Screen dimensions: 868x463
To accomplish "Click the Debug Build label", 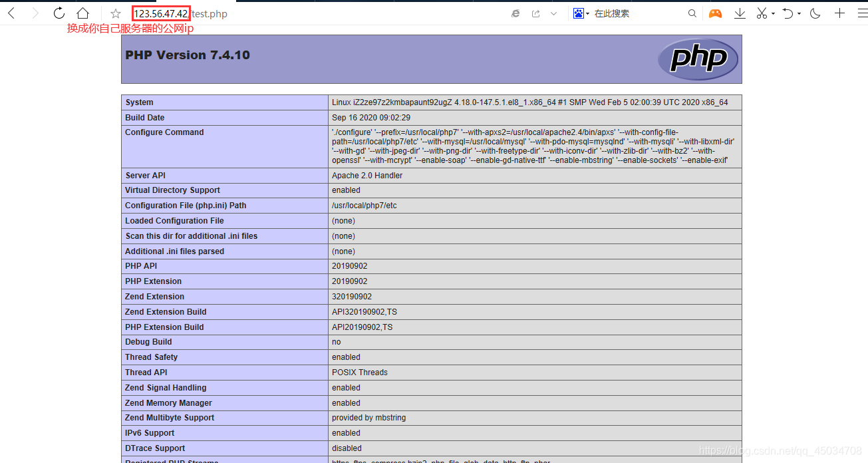I will 148,342.
